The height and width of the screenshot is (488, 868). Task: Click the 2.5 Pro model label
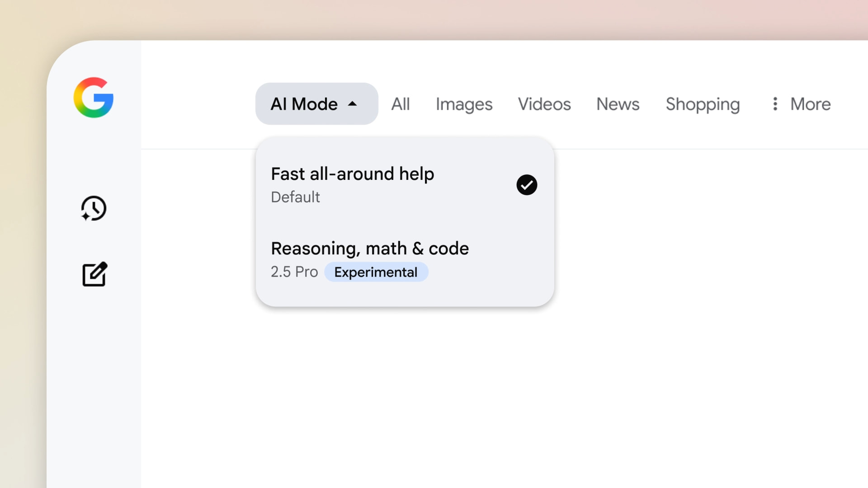pos(294,272)
